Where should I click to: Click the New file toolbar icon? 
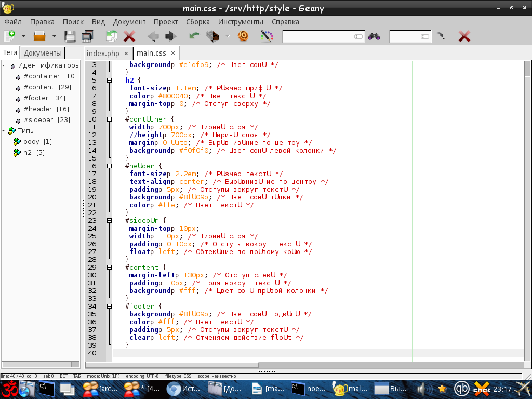pyautogui.click(x=9, y=36)
